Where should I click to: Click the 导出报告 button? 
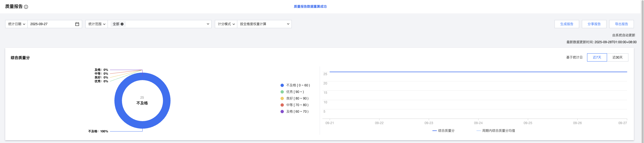click(621, 24)
